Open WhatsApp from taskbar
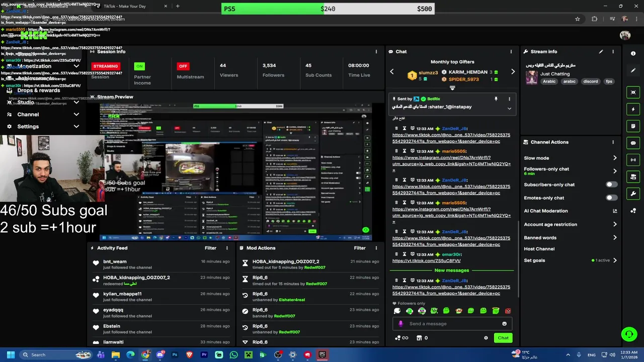The image size is (644, 362). (233, 355)
